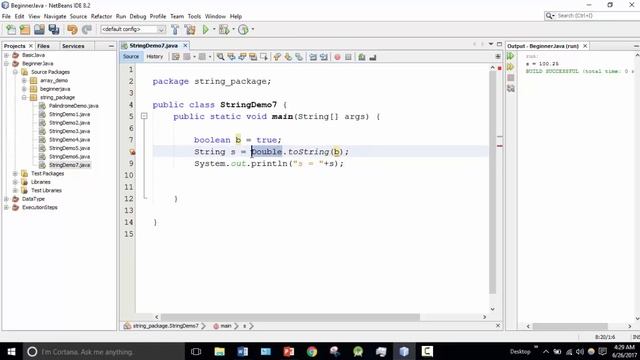Image resolution: width=640 pixels, height=360 pixels.
Task: Collapse the string_package node
Action: (24, 98)
